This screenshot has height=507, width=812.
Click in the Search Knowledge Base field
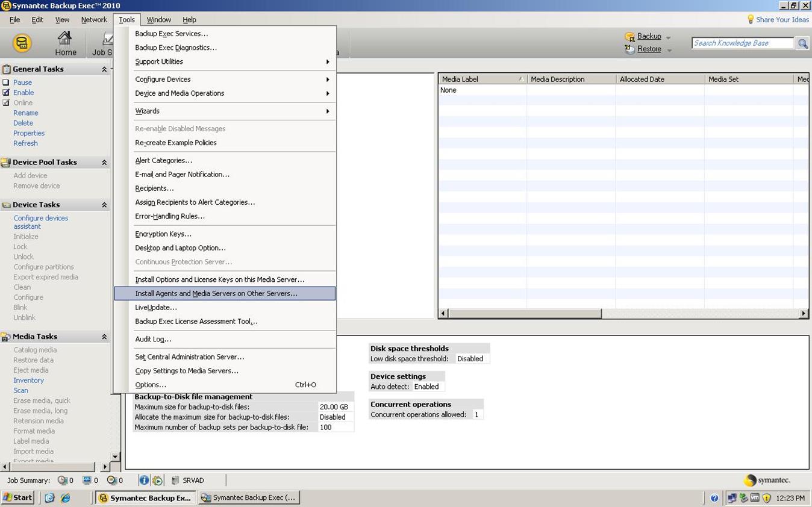click(x=743, y=43)
